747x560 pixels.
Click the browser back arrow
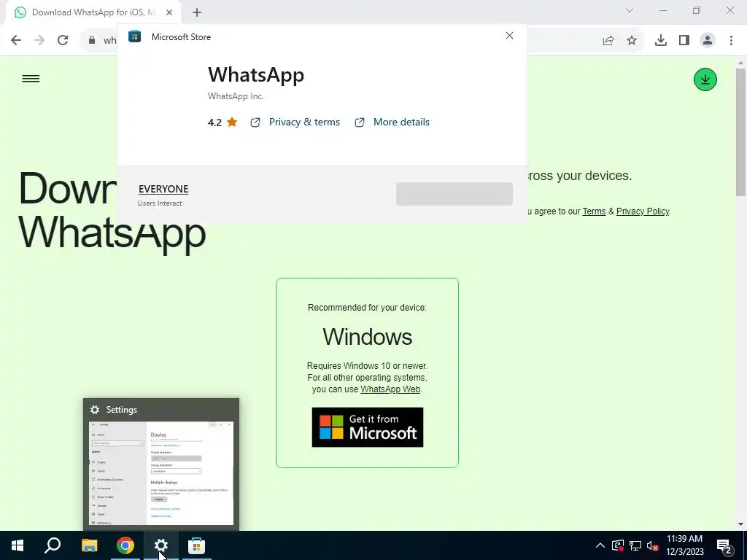16,40
